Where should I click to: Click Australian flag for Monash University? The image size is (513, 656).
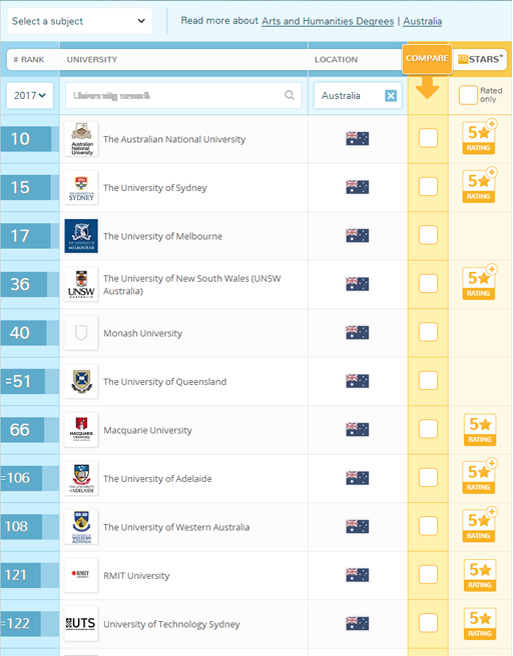pyautogui.click(x=357, y=333)
